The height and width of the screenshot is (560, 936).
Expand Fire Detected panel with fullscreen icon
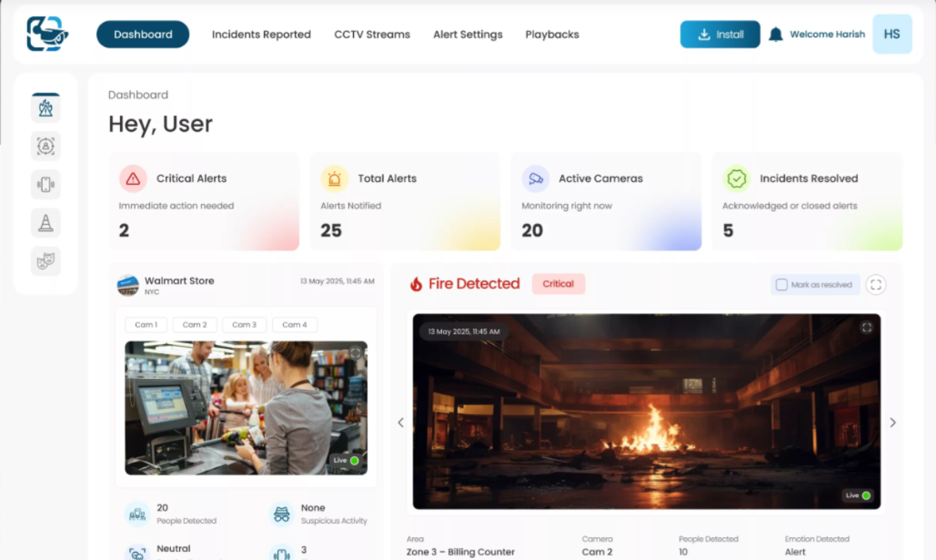coord(876,284)
